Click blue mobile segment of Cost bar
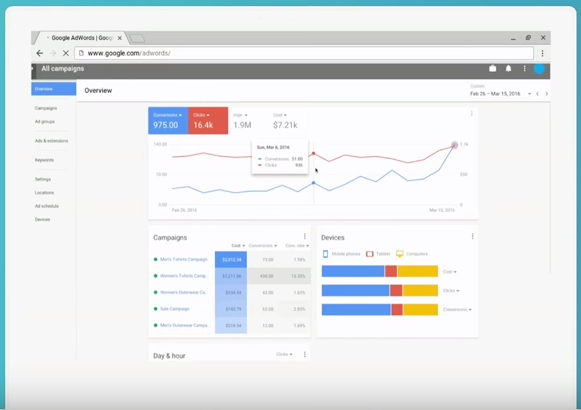 tap(353, 271)
